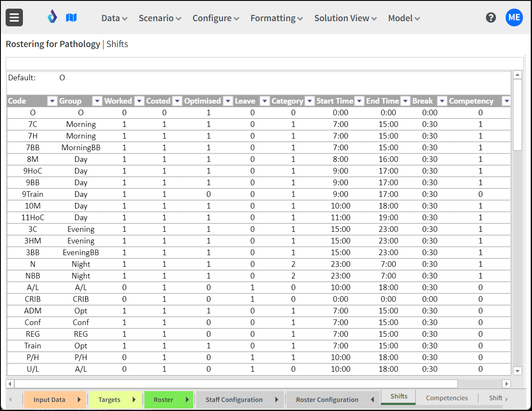Click the blue diamond app logo
Screen dimensions: 532x411
pos(52,18)
